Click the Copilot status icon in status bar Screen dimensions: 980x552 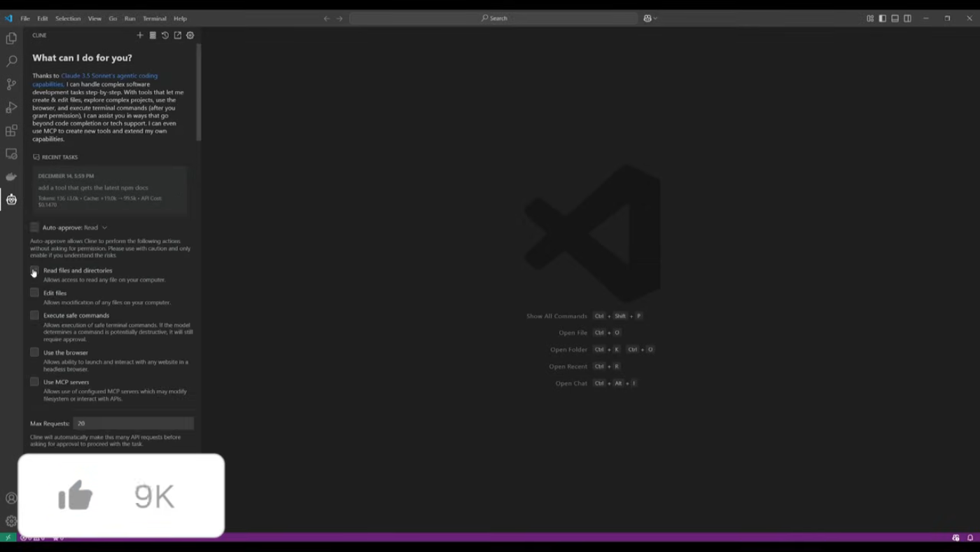click(x=955, y=538)
